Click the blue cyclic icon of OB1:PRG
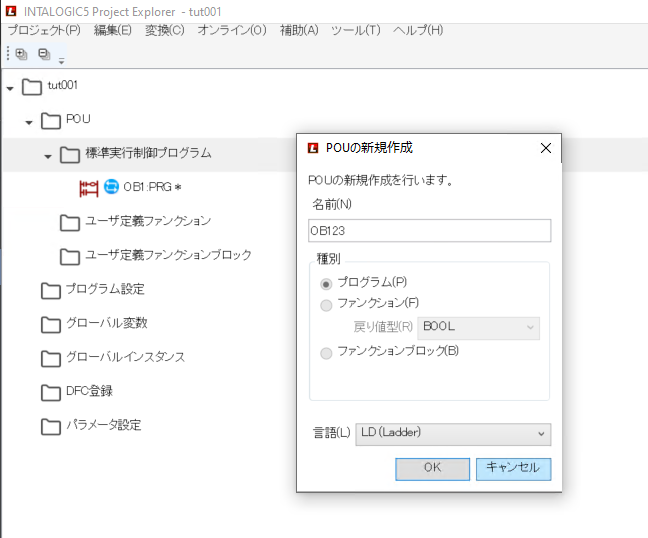This screenshot has width=648, height=538. coord(112,187)
